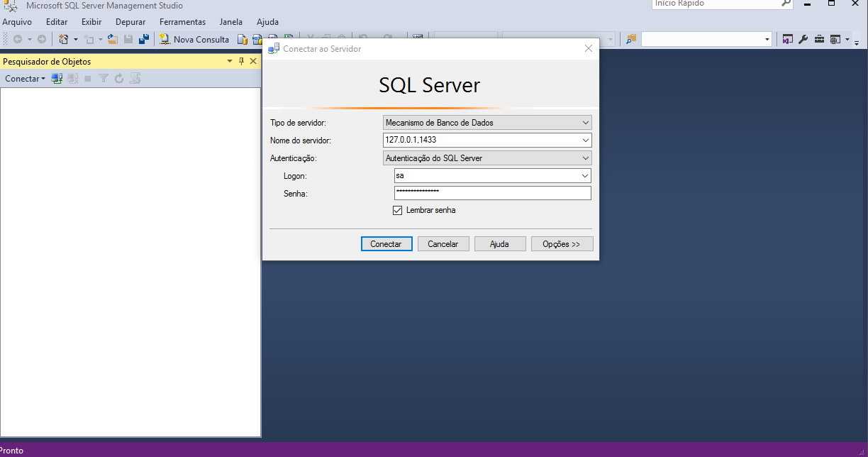The image size is (868, 457).
Task: Click the Conectar button in dialog
Action: 386,244
